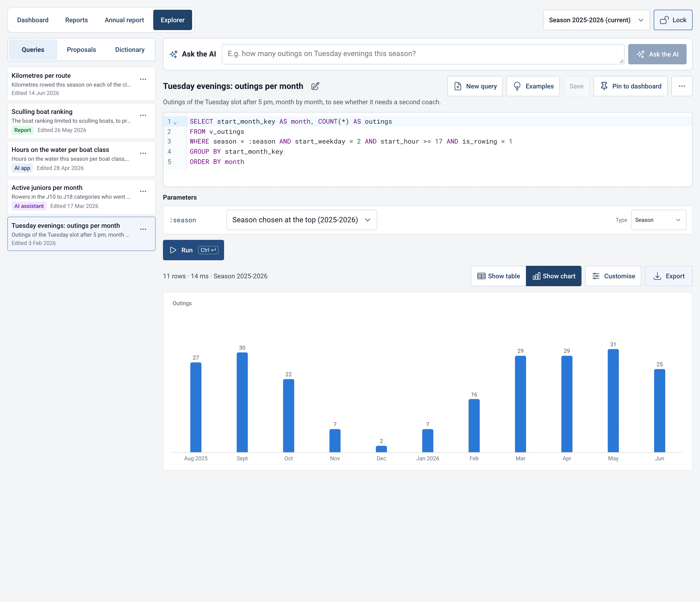The width and height of the screenshot is (700, 602).
Task: Click the Lock button with padlock icon
Action: pyautogui.click(x=673, y=20)
